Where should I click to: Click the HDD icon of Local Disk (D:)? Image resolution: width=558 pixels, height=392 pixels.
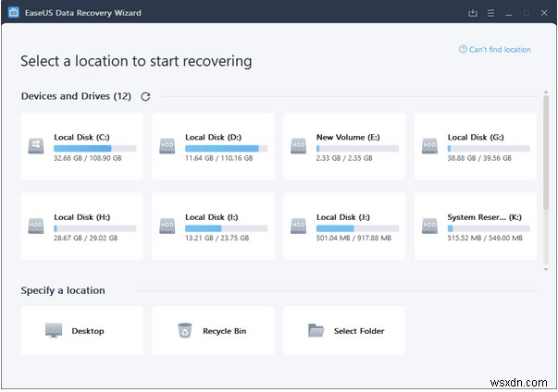(167, 146)
